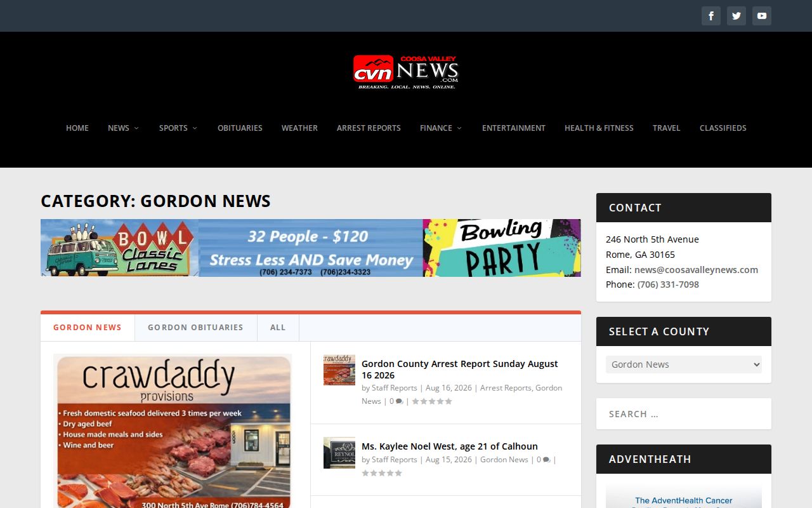Open Ms. Kaylee Noel West article title
Image resolution: width=812 pixels, height=508 pixels.
[450, 446]
